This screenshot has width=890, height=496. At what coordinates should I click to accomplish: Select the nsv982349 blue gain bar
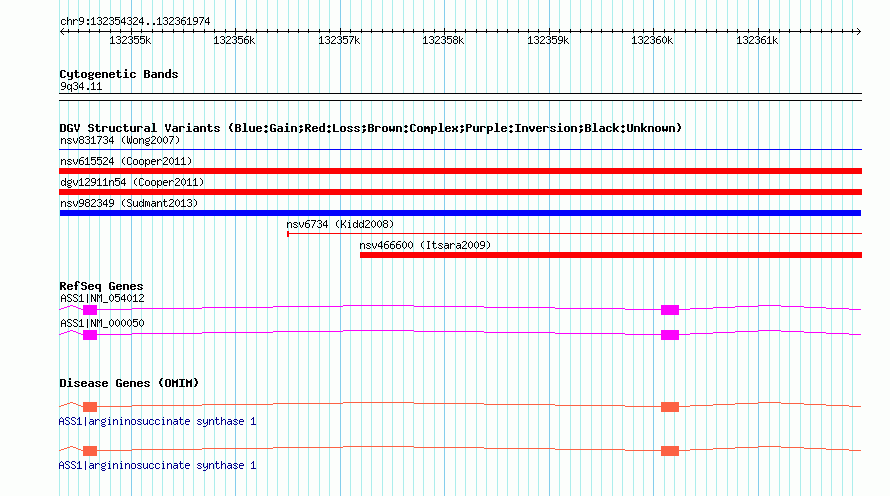[460, 213]
